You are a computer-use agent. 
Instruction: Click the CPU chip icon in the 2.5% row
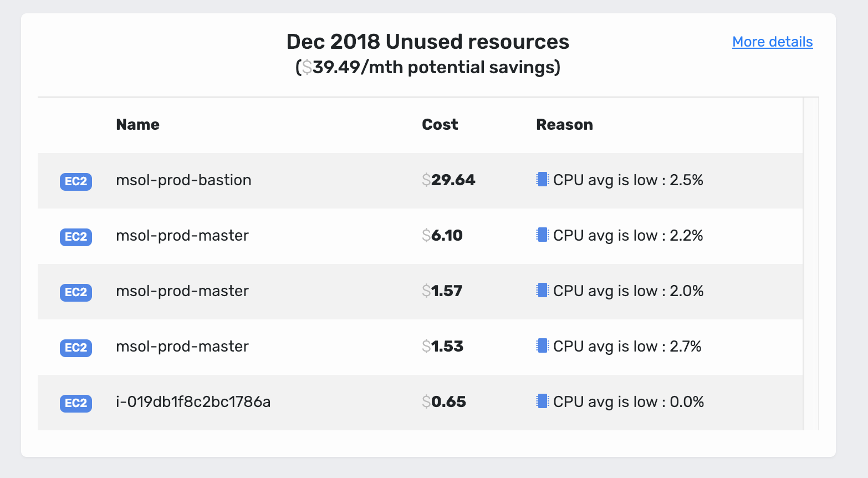(x=543, y=180)
